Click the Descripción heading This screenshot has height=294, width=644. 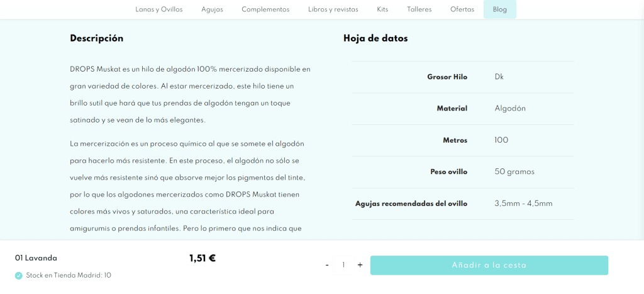pyautogui.click(x=96, y=38)
